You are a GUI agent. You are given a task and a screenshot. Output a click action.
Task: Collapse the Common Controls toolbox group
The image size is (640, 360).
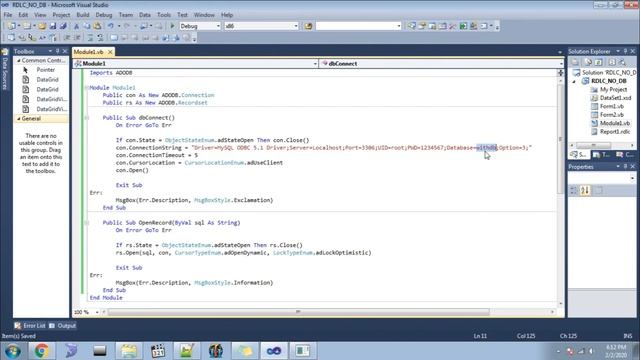(18, 60)
